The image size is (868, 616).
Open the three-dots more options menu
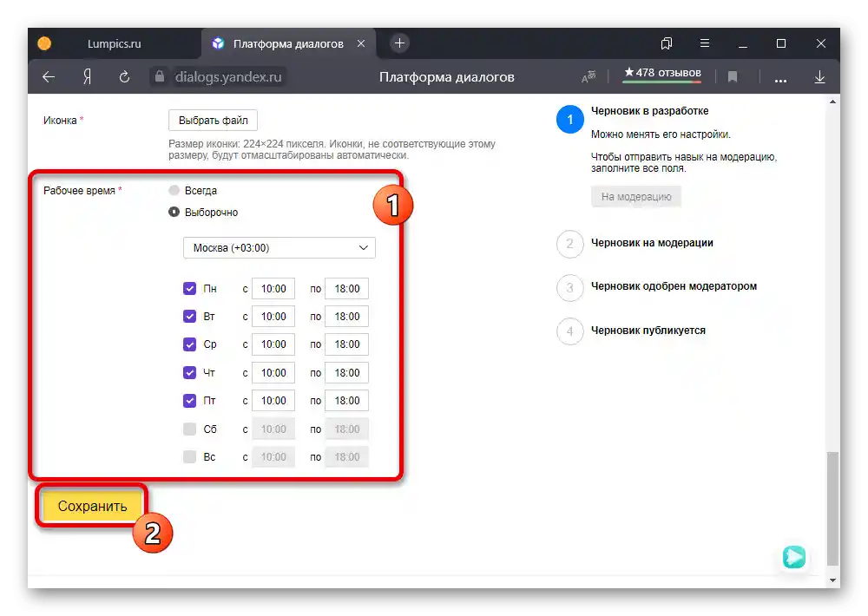coord(780,80)
